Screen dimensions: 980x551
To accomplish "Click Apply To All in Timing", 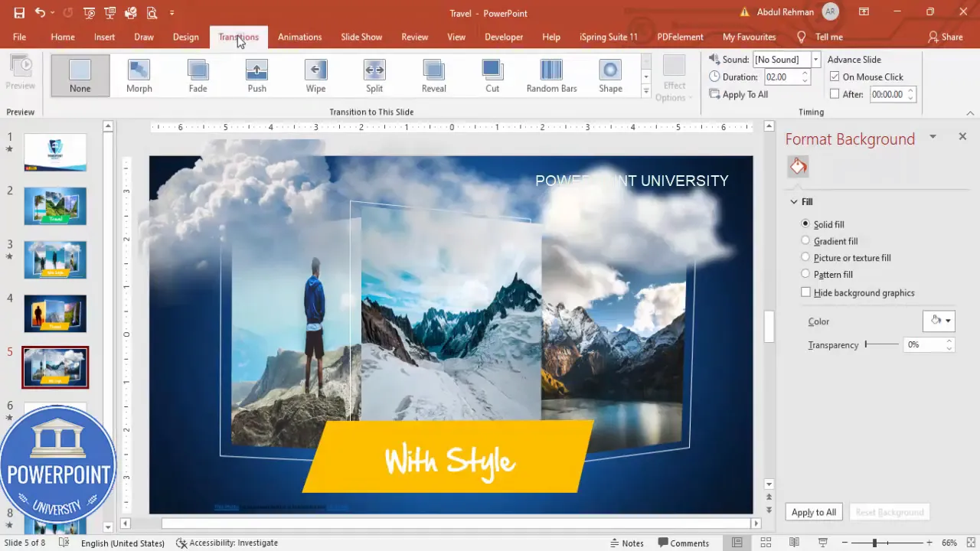I will (x=739, y=94).
